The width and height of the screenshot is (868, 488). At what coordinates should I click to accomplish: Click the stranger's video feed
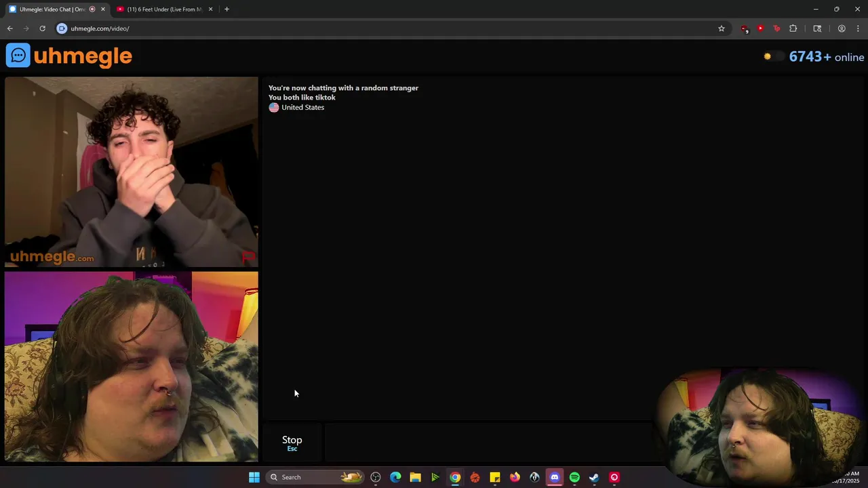[x=132, y=171]
